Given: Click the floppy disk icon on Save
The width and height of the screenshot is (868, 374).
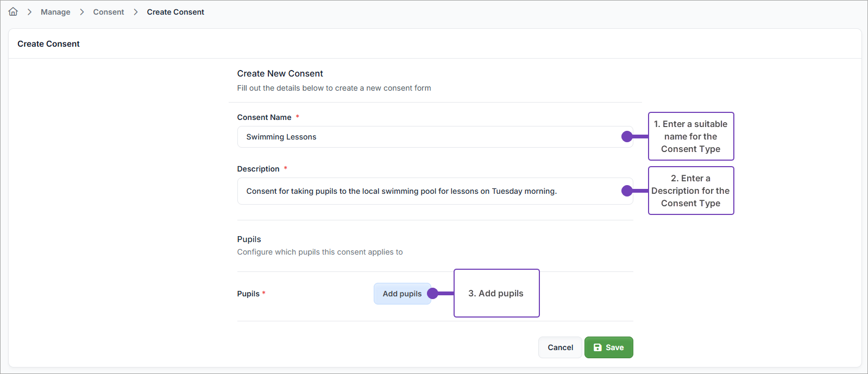Looking at the screenshot, I should tap(597, 347).
